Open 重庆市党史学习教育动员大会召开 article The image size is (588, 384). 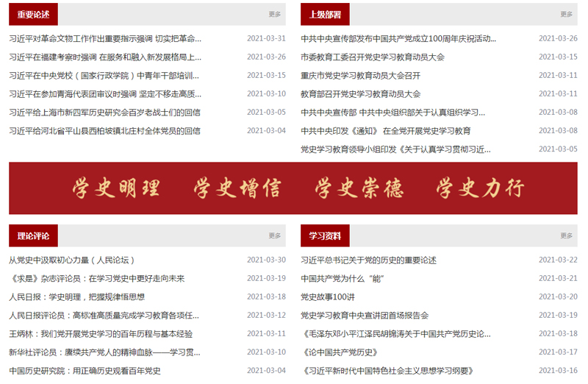pos(361,75)
